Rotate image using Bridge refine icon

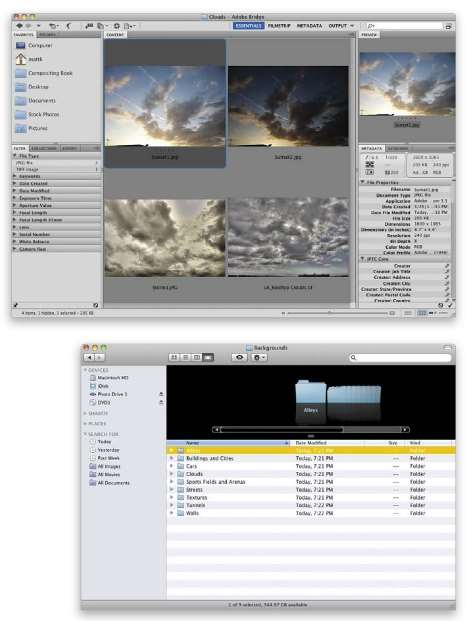coord(68,26)
